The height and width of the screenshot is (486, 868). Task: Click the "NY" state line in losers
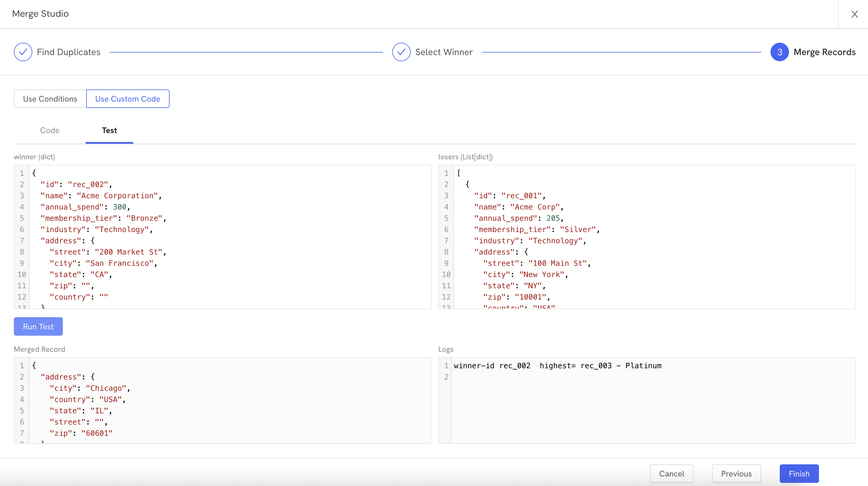click(514, 286)
